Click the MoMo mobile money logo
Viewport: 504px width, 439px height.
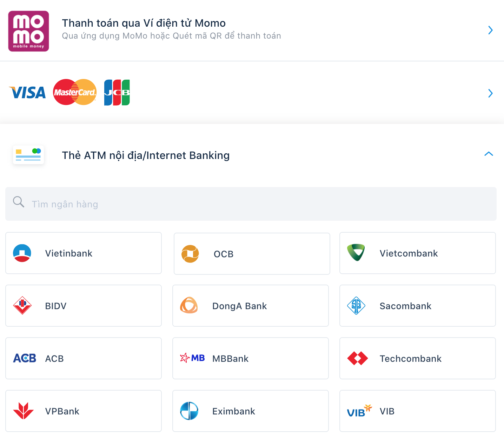tap(28, 31)
